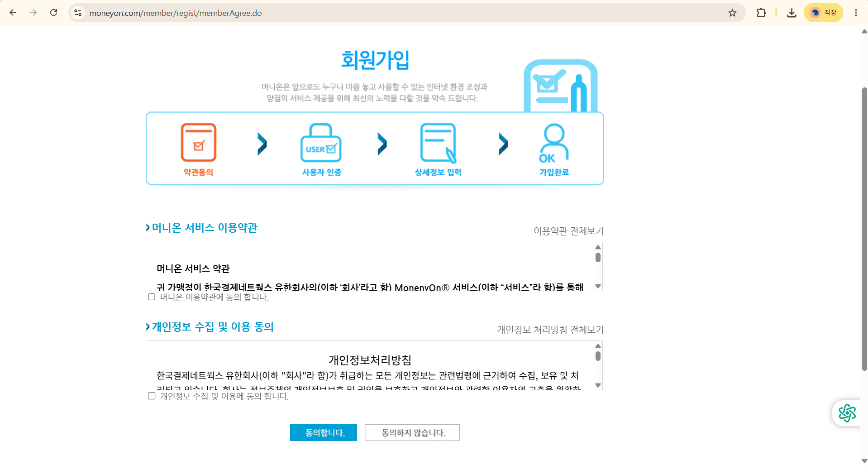This screenshot has width=868, height=465.
Task: Check 개인정보 수집 및 이용에 동의 checkbox
Action: (152, 396)
